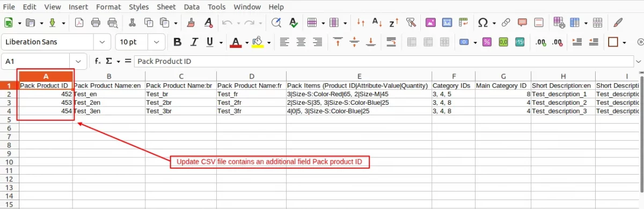
Task: Add decimal place
Action: [541, 42]
